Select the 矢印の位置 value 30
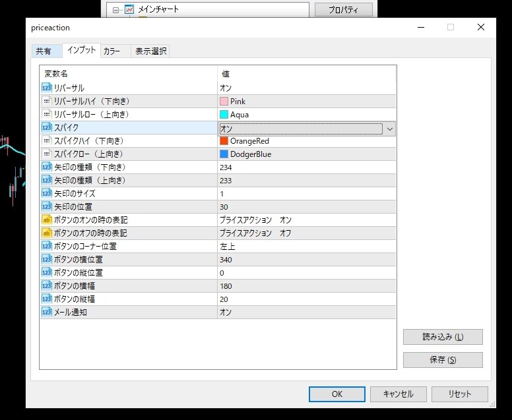Screen dimensions: 512x420 click(224, 207)
